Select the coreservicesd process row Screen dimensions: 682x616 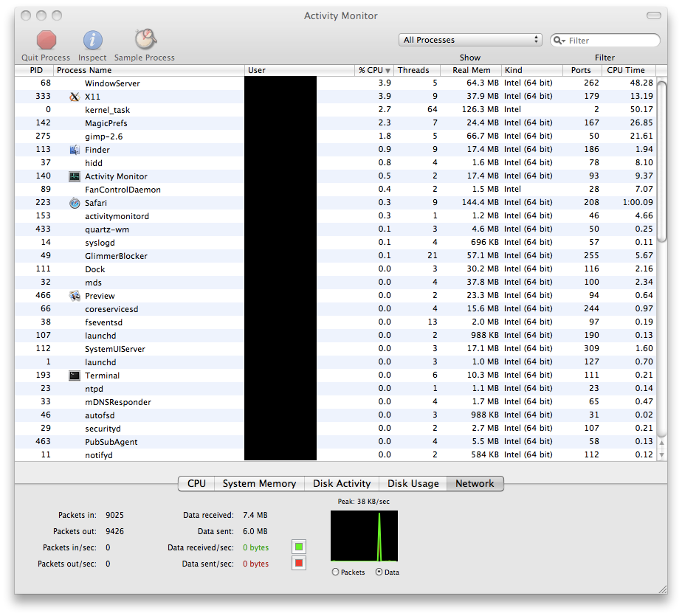click(335, 308)
